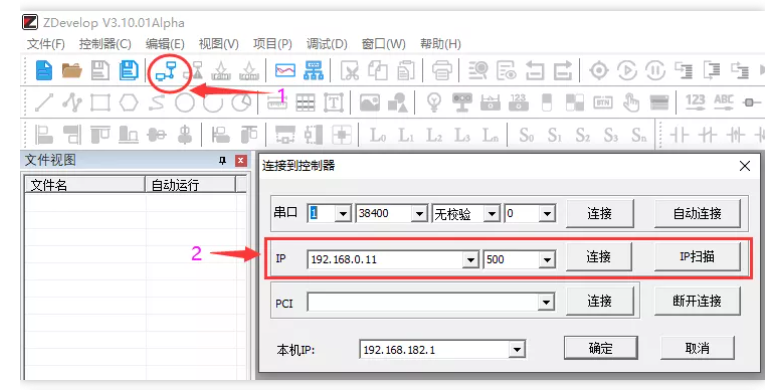Click the 自动连接 button

tap(697, 214)
